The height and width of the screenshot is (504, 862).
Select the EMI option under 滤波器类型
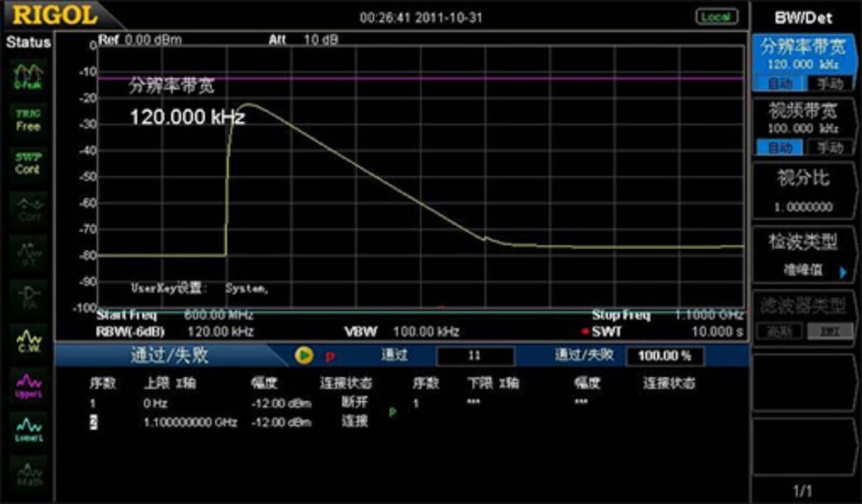coord(825,332)
